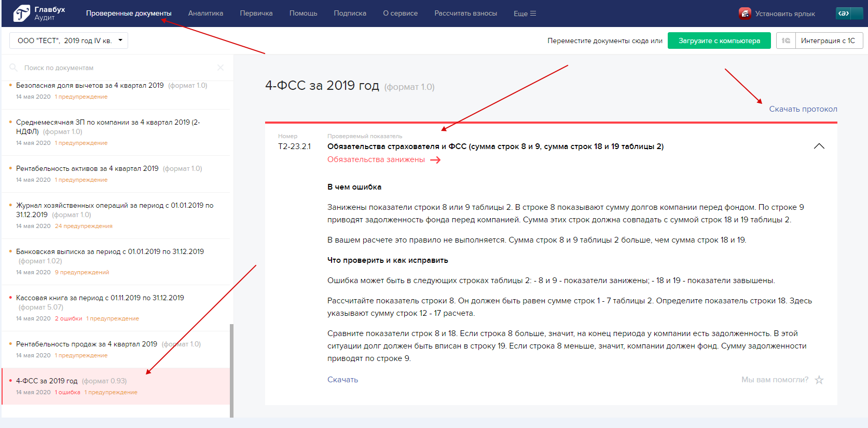Open Кассовая книга document in list

click(100, 298)
